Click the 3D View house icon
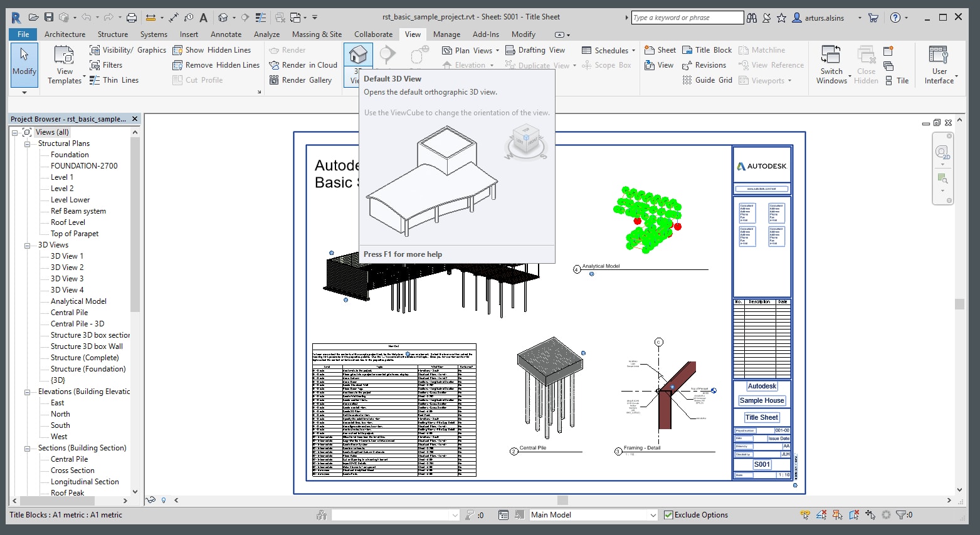 (358, 55)
